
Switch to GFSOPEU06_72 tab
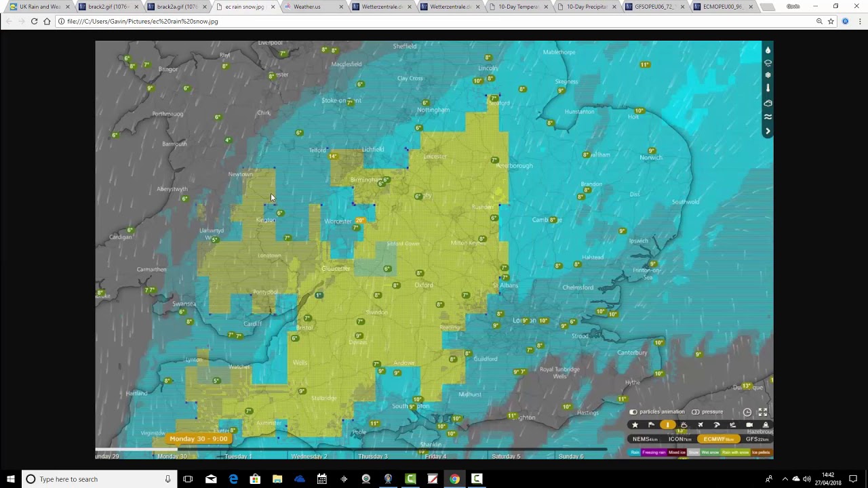[654, 7]
